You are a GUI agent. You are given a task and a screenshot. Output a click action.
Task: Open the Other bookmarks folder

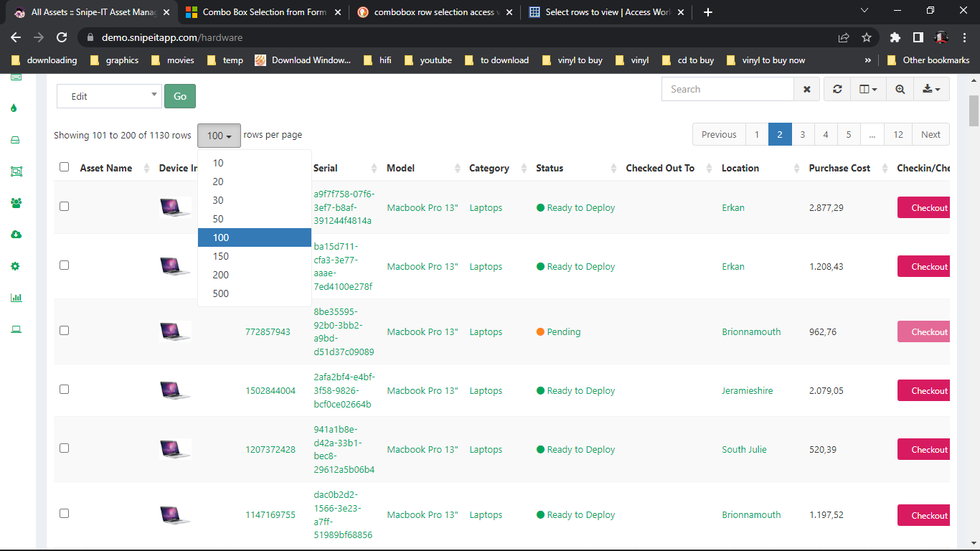[928, 60]
